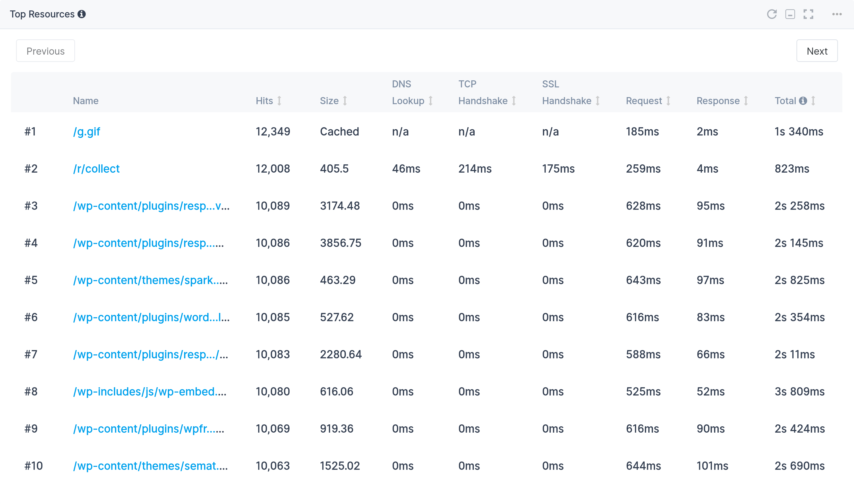Image resolution: width=854 pixels, height=504 pixels.
Task: Click the Top Resources info icon
Action: (x=82, y=14)
